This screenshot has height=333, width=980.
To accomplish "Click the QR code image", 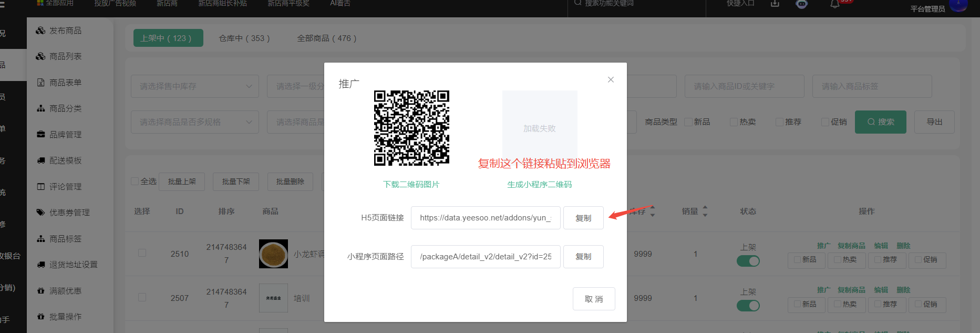I will tap(411, 128).
